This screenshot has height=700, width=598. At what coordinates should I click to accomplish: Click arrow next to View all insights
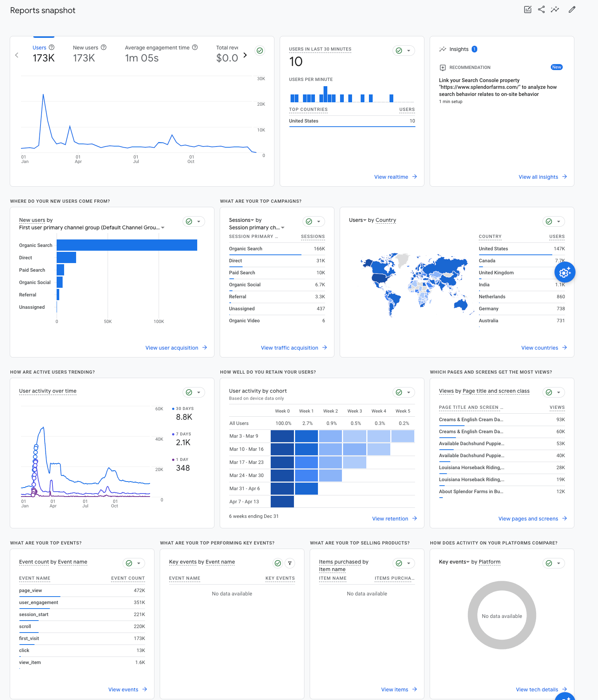pyautogui.click(x=565, y=176)
